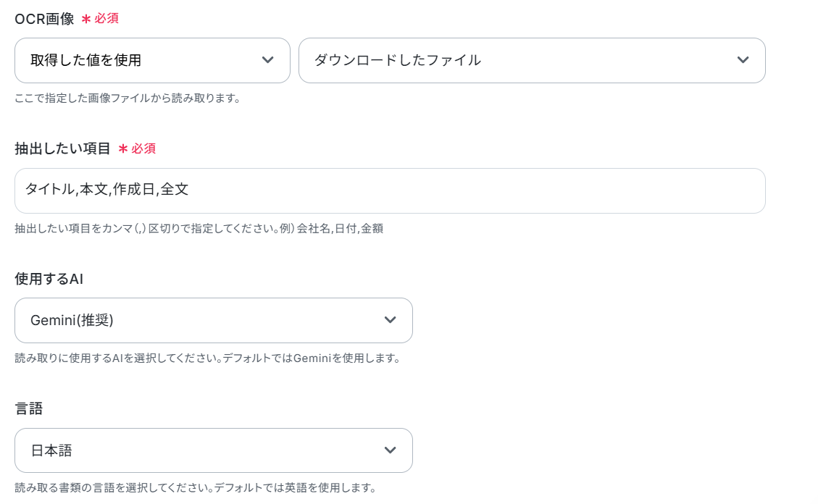Viewport: 818px width, 504px height.
Task: Click the 使用するAI field label
Action: click(49, 279)
